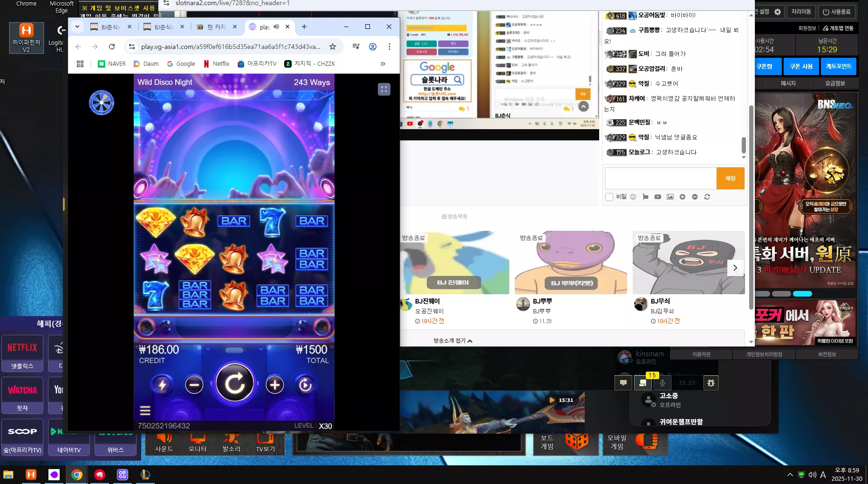Switch to the first BJ춘식 tab

111,27
